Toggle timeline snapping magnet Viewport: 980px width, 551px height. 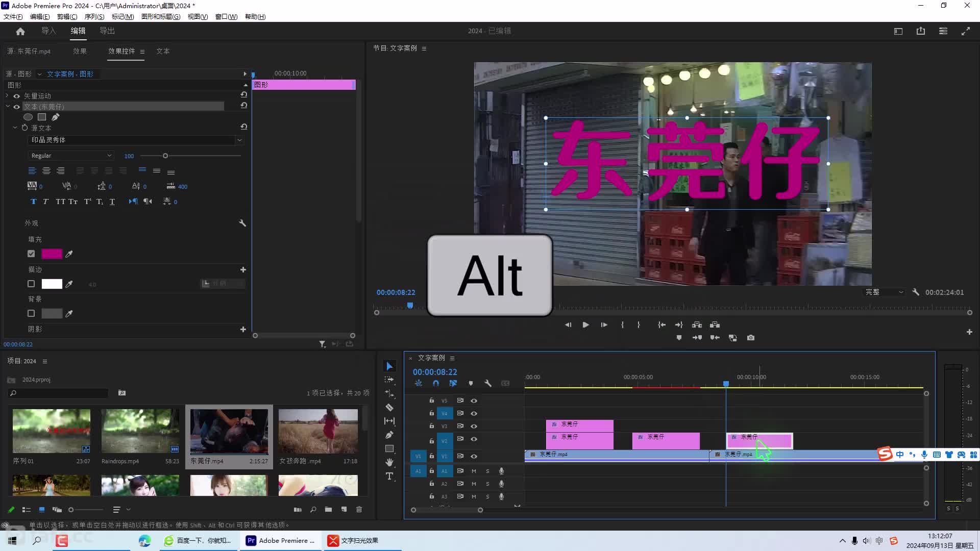[436, 383]
